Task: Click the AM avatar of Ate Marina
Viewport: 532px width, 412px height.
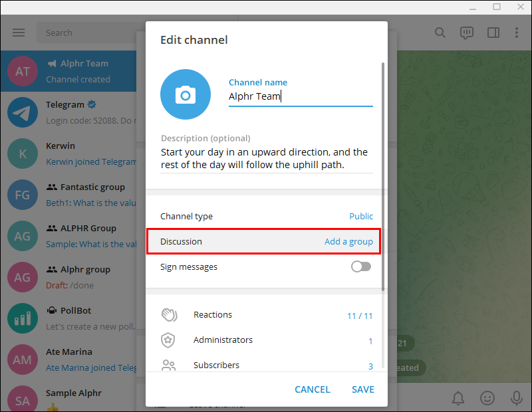Action: tap(23, 360)
